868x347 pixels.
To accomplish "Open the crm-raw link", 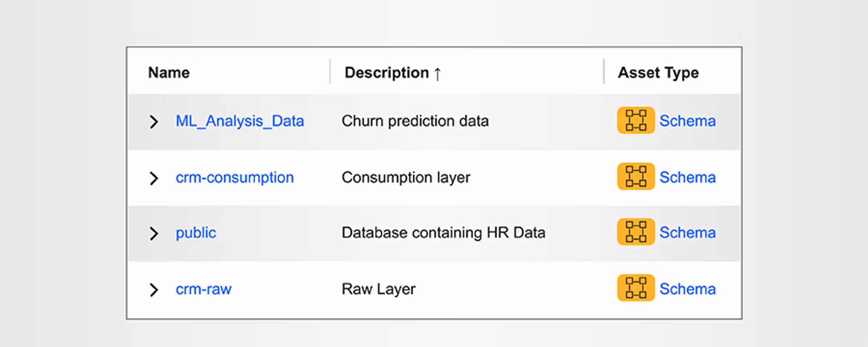I will [x=203, y=289].
